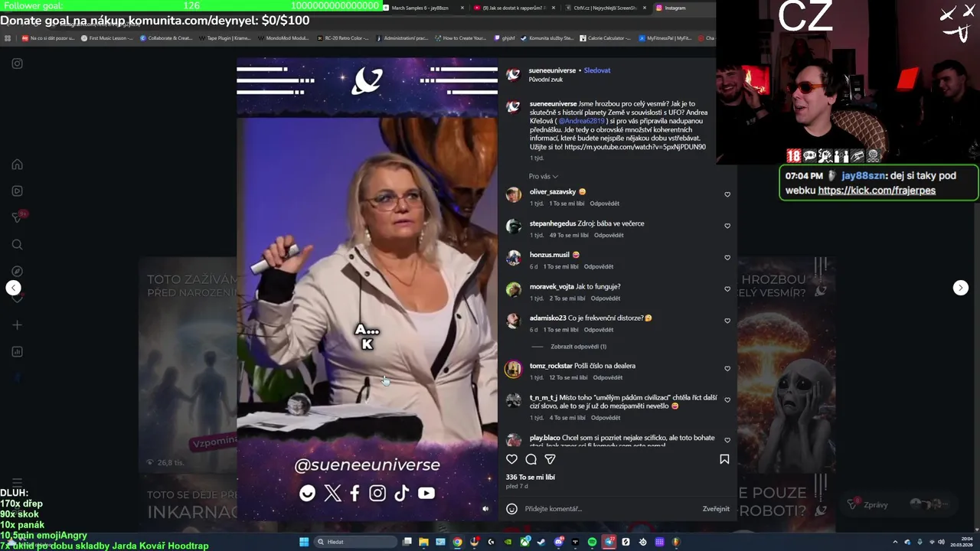Like the post with heart icon
Screen dimensions: 980x551
click(511, 459)
